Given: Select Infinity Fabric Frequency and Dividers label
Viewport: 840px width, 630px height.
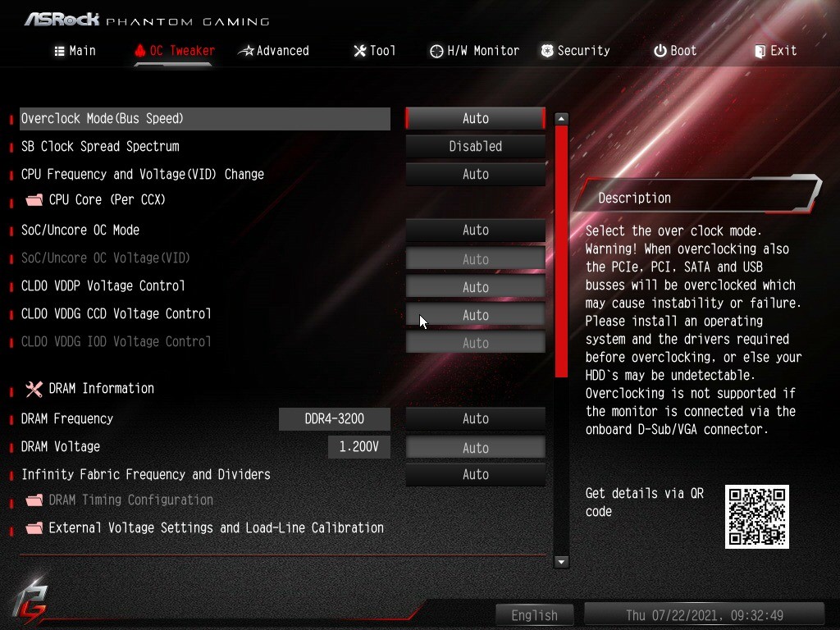Looking at the screenshot, I should tap(146, 474).
